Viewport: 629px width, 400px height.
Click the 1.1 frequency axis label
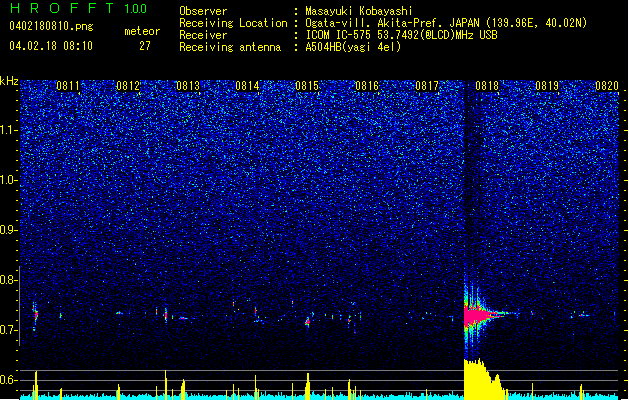click(x=9, y=130)
